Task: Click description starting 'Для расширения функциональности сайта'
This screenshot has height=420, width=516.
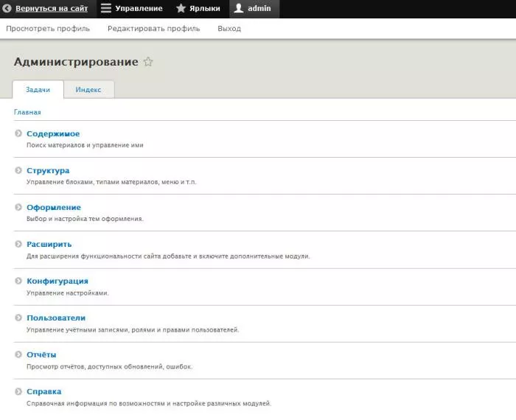Action: (x=168, y=256)
